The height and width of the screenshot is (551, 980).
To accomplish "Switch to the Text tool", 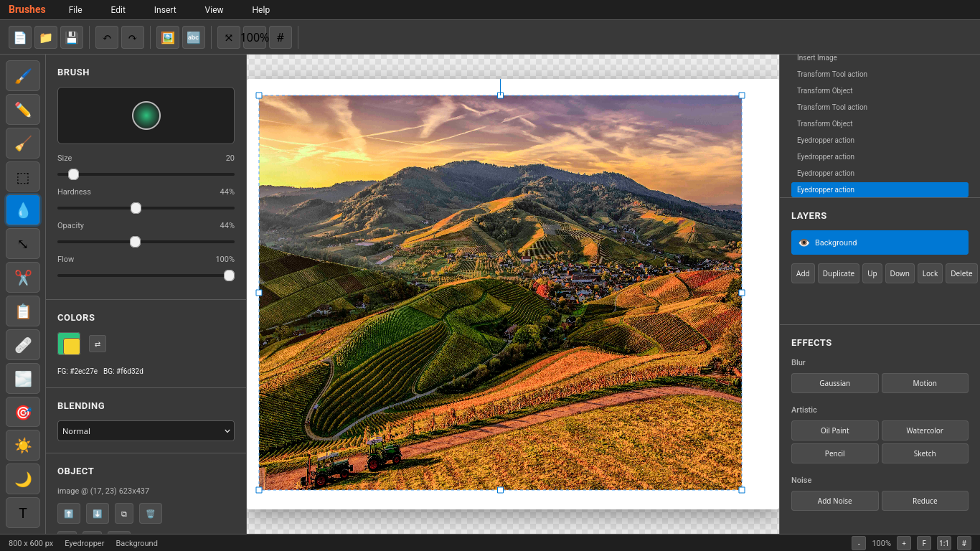I will [22, 512].
